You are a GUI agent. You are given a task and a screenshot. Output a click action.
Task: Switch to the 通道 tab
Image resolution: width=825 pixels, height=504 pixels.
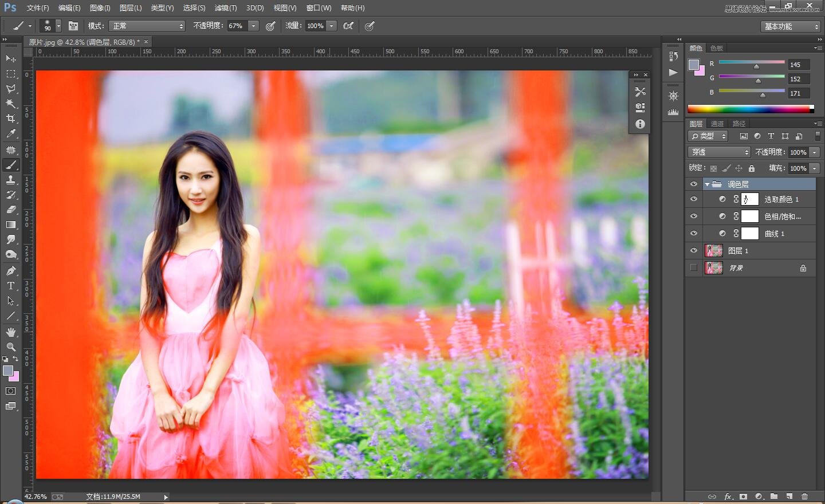coord(717,124)
